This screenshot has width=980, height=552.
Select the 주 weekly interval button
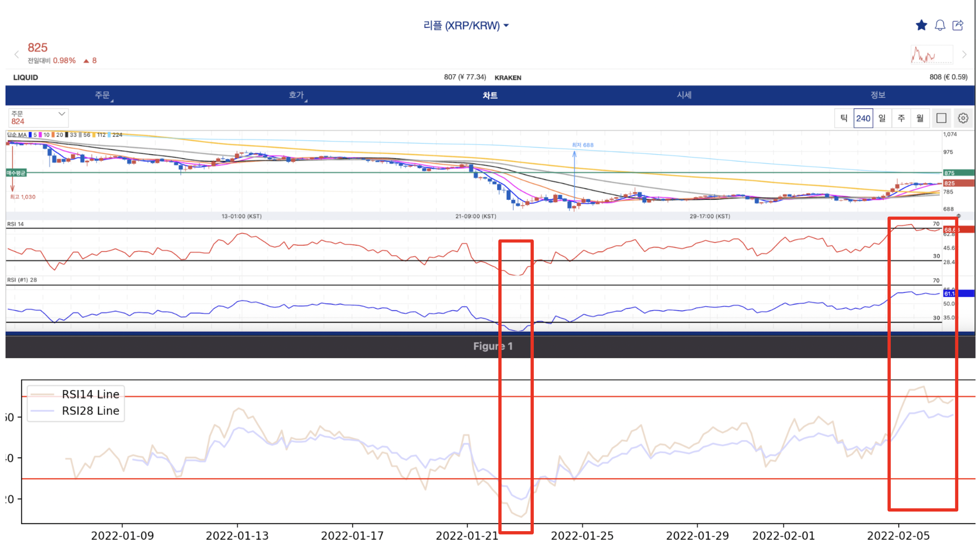(901, 118)
